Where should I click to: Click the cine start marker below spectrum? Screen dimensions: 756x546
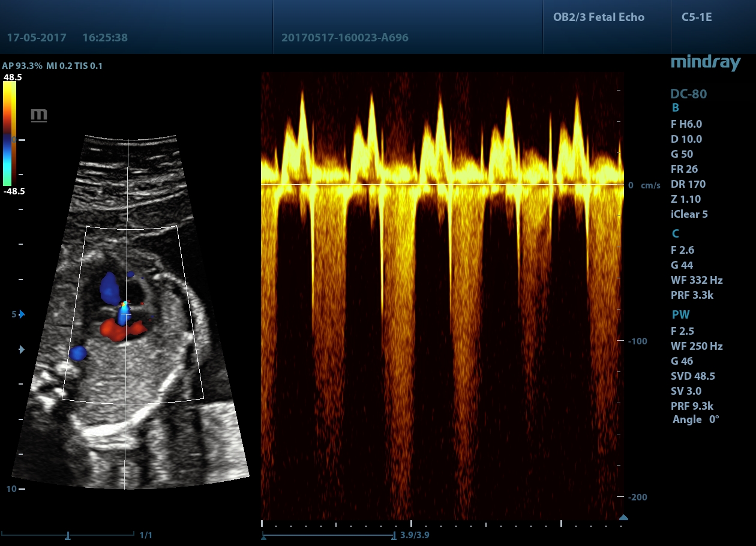263,537
